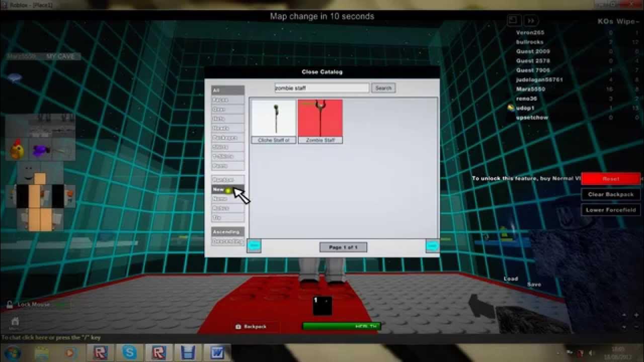This screenshot has width=644, height=362.
Task: Select player udop1 in leaderboard
Action: pyautogui.click(x=525, y=108)
